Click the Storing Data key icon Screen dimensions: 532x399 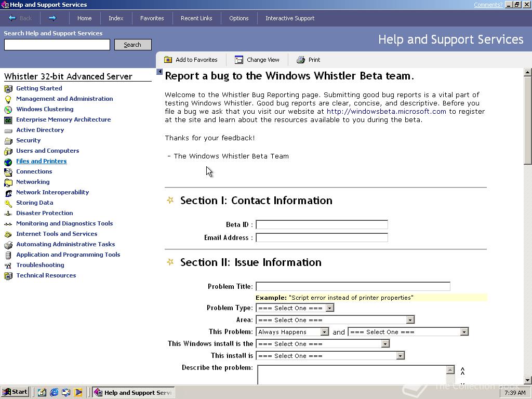[x=8, y=203]
